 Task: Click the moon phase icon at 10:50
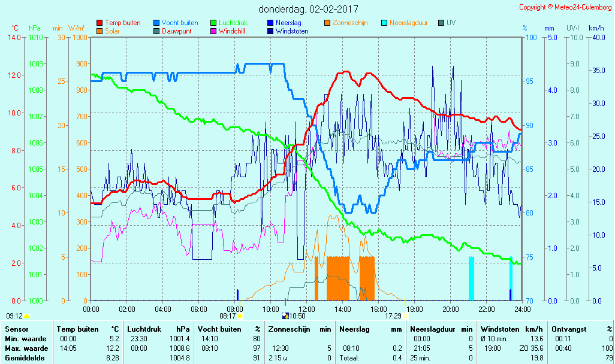click(285, 316)
